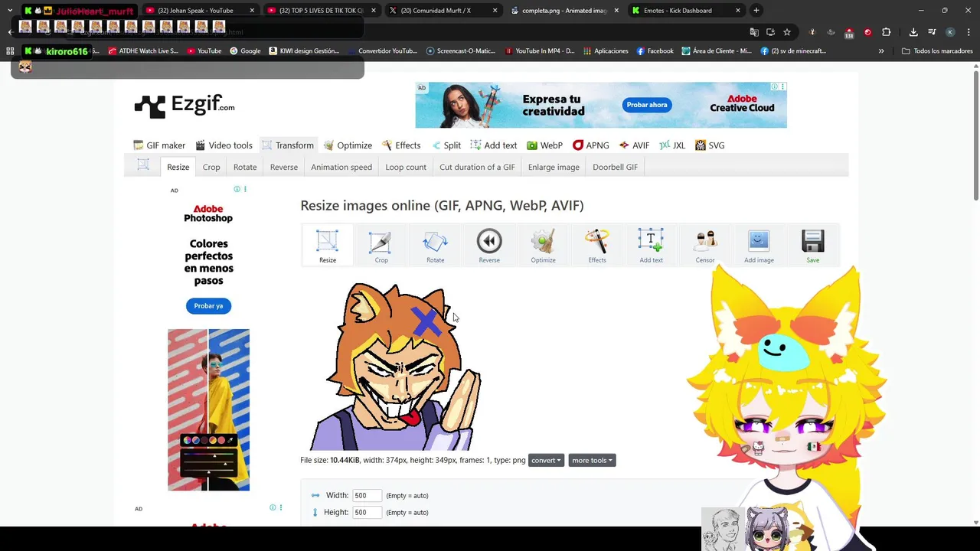Open the Enlarge image tab
This screenshot has height=551, width=980.
pyautogui.click(x=554, y=167)
